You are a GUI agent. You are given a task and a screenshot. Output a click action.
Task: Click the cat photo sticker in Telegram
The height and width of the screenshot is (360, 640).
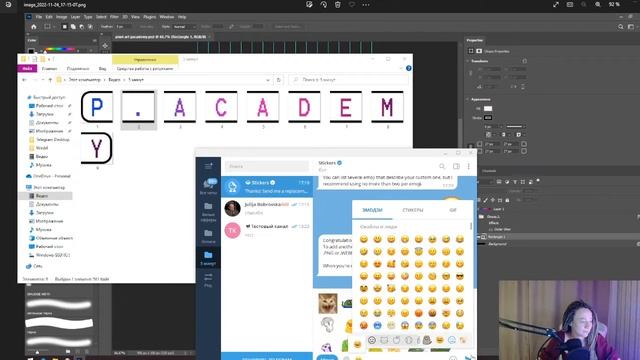pyautogui.click(x=328, y=303)
